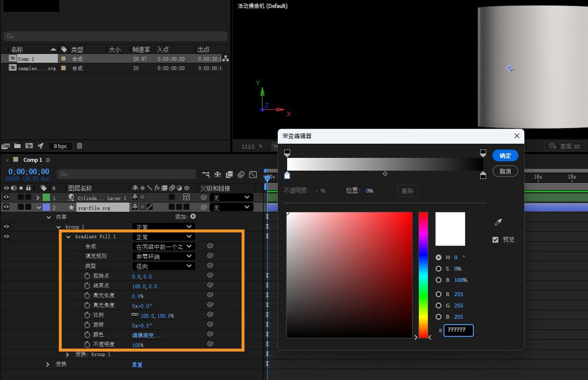Click the rocket project settings icon
Screen dimensions: 588x380
(x=41, y=146)
